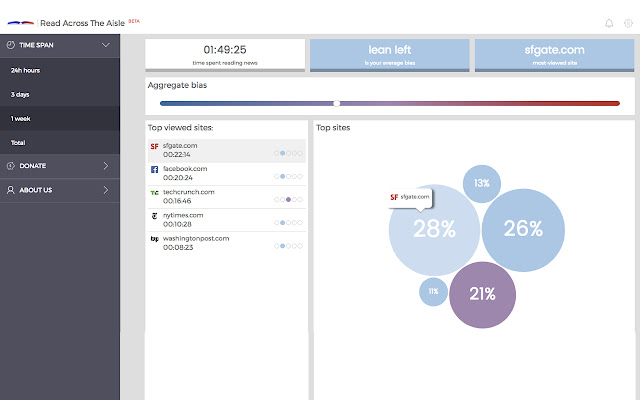Select the 24h hours time span
This screenshot has width=640, height=400.
click(26, 71)
